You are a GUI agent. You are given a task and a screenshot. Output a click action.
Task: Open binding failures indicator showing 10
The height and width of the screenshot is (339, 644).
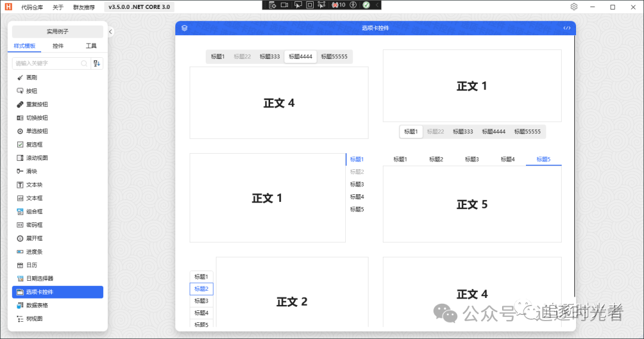[x=339, y=5]
